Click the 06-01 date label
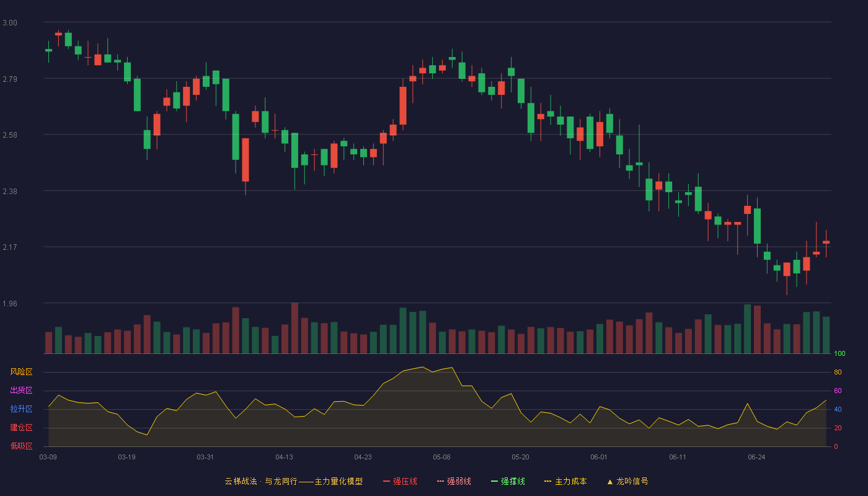Screen dimensions: 868x496 click(x=599, y=457)
